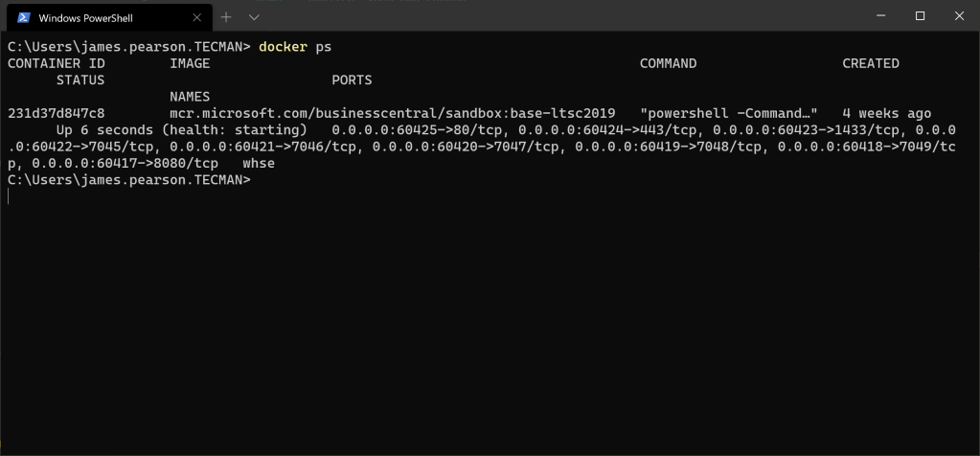The image size is (980, 456).
Task: Click the CREATED column header text
Action: (870, 63)
